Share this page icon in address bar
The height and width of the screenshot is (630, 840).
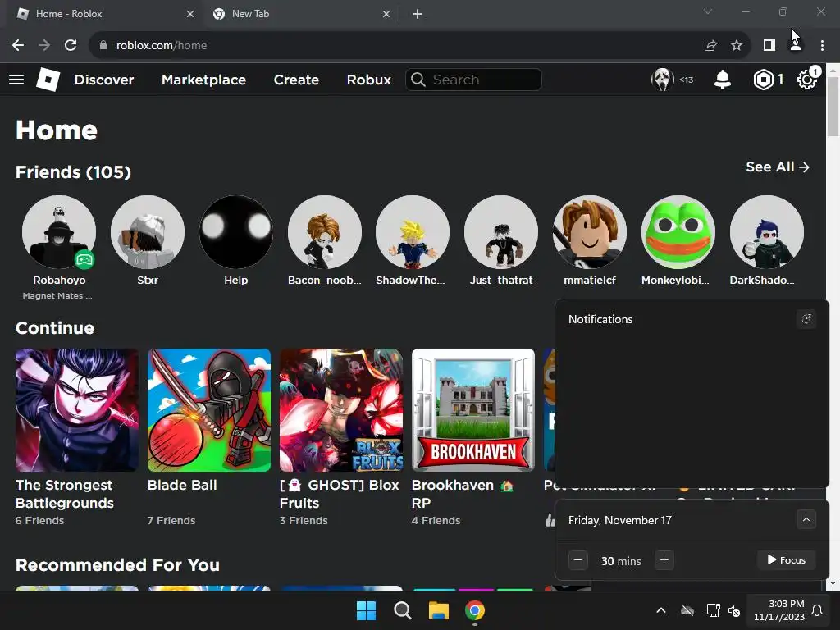click(x=710, y=46)
